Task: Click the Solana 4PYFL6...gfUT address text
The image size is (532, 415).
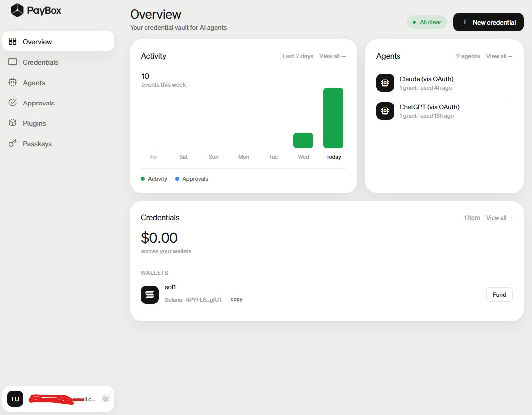Action: pos(193,300)
